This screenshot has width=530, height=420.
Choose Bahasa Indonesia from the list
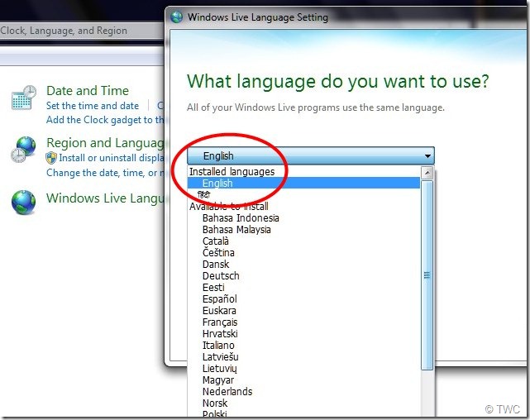304,218
